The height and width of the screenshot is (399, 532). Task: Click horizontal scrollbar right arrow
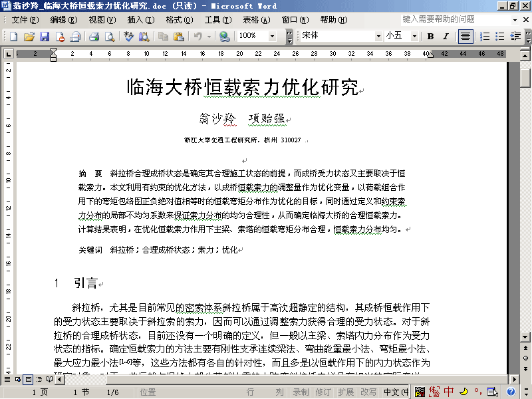coord(514,379)
